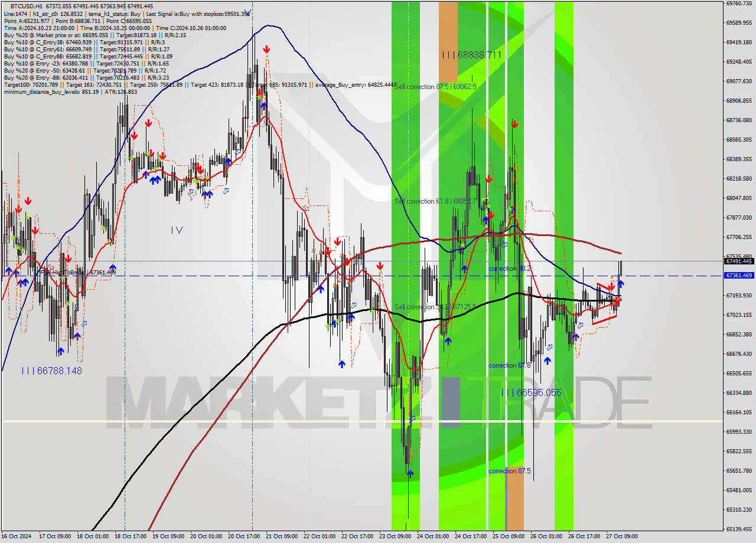Select price axis value 67877.030
The height and width of the screenshot is (543, 756).
(738, 217)
